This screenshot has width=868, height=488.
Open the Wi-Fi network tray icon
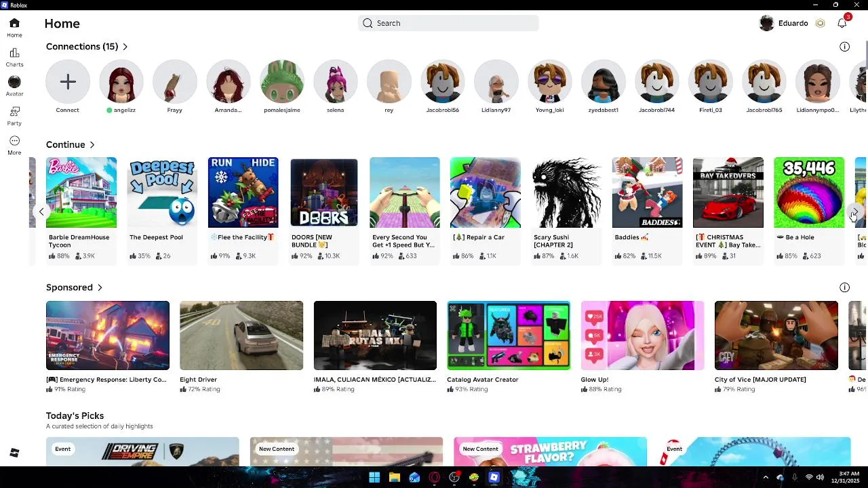click(808, 477)
